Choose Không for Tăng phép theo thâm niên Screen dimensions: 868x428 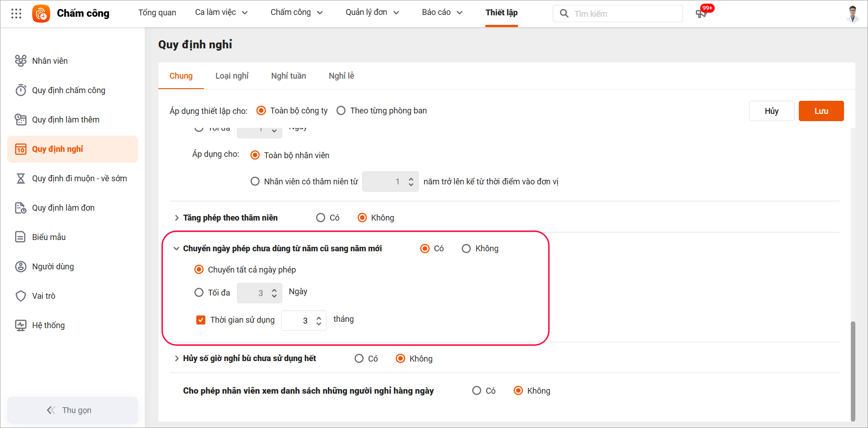click(x=362, y=218)
